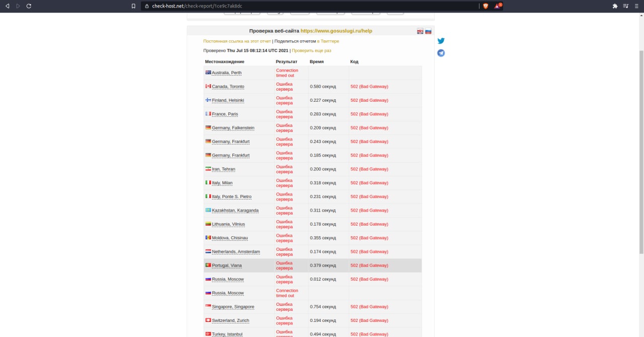Open the Brave Rewards triangle icon
This screenshot has height=337, width=644.
pos(498,6)
